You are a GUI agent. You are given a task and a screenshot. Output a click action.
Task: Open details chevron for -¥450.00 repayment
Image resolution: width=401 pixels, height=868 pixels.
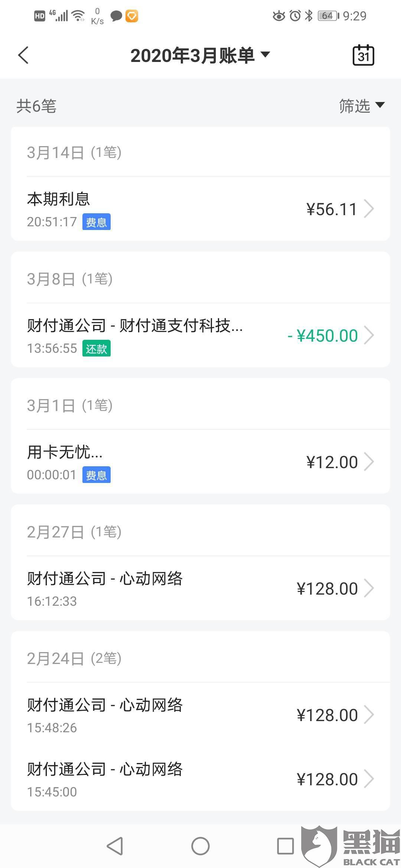[x=369, y=335]
